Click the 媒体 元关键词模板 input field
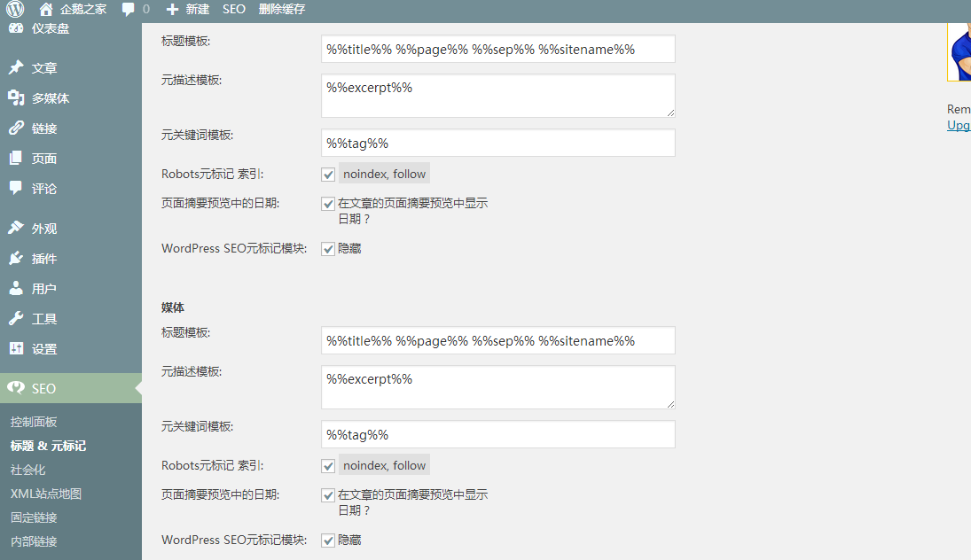Viewport: 971px width, 560px height. pos(497,434)
